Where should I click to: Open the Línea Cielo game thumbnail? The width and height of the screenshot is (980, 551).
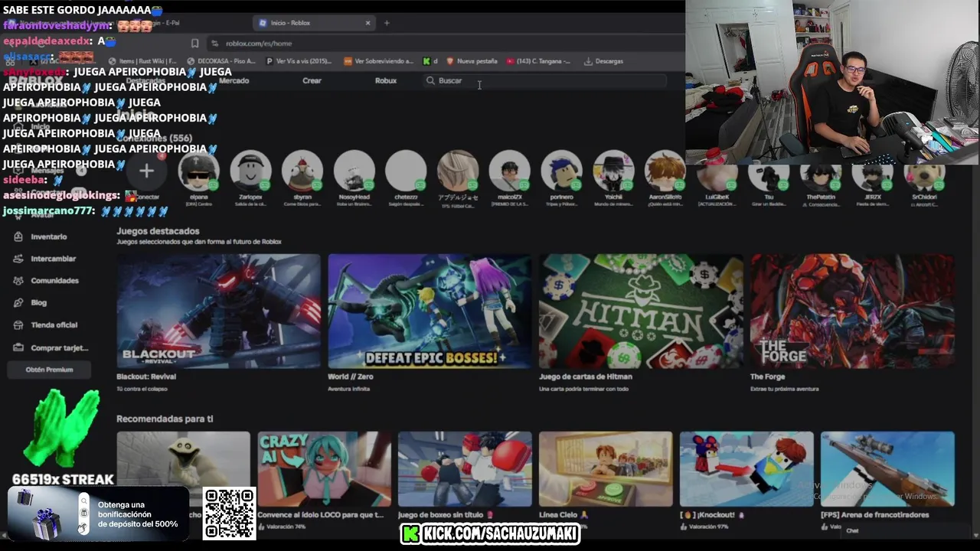606,468
